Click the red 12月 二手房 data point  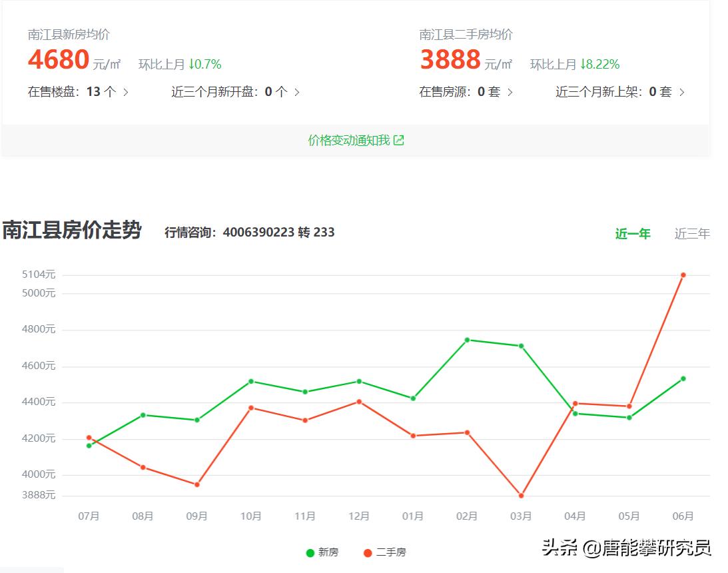pyautogui.click(x=359, y=402)
